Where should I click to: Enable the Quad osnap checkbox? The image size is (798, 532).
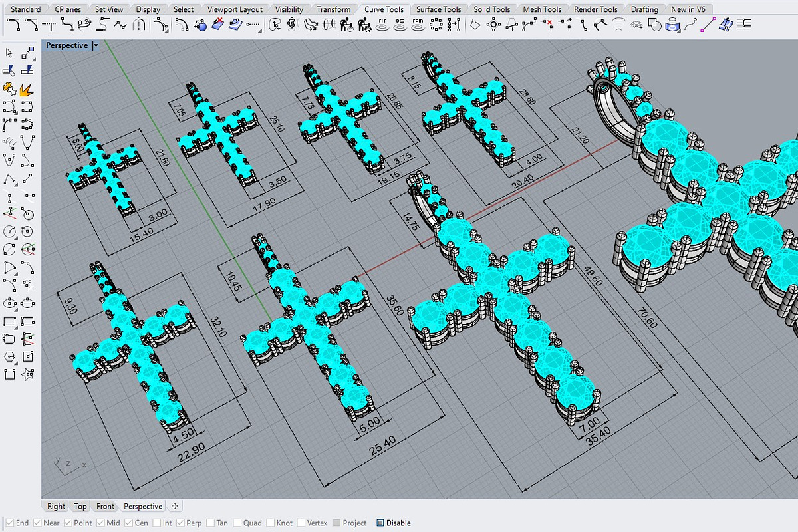pyautogui.click(x=237, y=523)
